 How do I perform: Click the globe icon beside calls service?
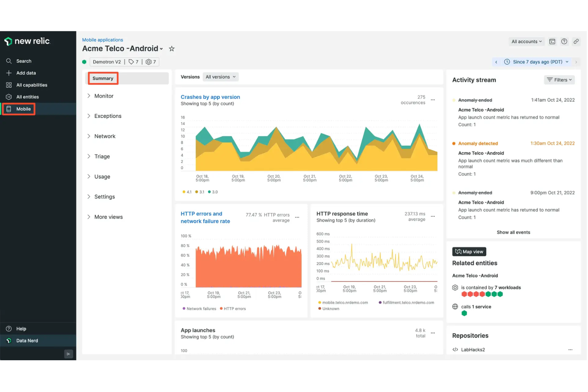click(455, 307)
